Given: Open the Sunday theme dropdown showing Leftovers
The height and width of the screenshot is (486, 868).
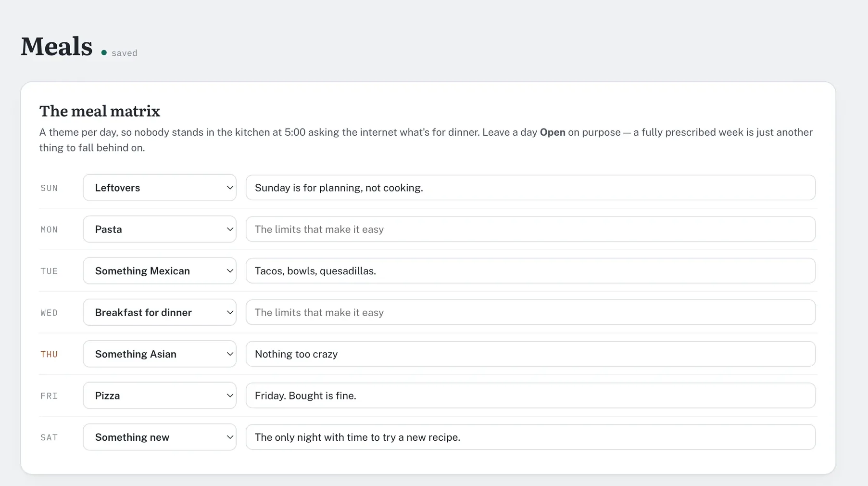Looking at the screenshot, I should coord(160,188).
